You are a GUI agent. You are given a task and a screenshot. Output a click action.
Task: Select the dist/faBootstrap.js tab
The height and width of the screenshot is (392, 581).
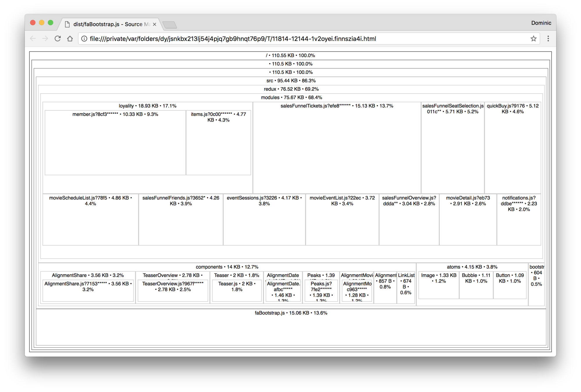click(x=108, y=24)
